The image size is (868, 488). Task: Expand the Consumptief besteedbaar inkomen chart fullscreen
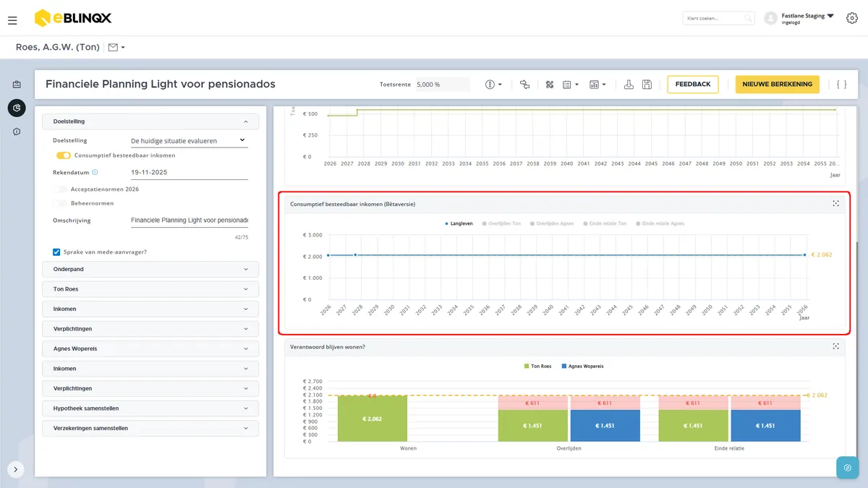coord(835,204)
